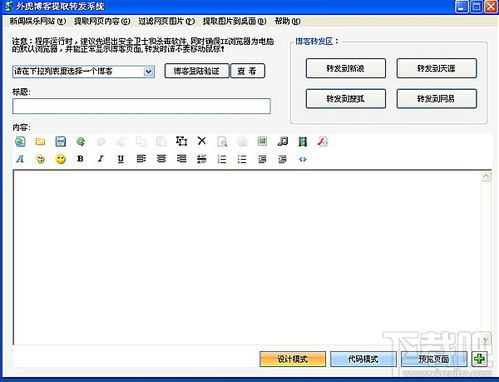Switch to 代码模式 tab
The height and width of the screenshot is (382, 499).
tap(363, 359)
